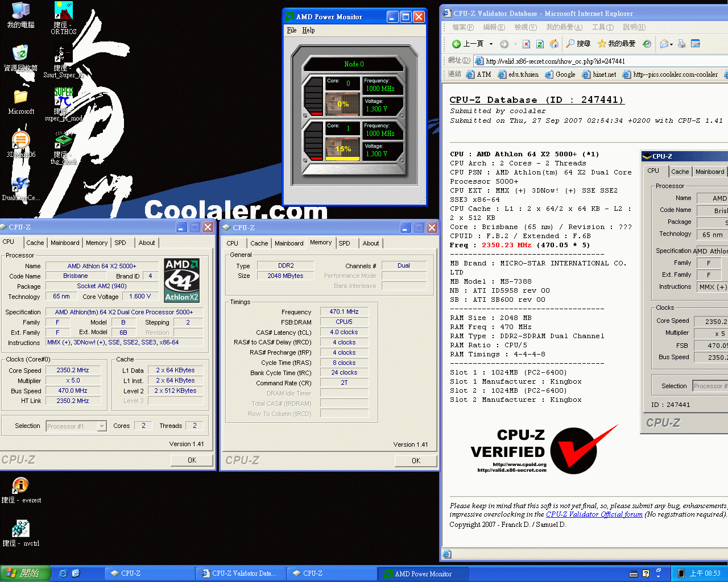Click OK in the left CPU-Z window

click(x=192, y=460)
